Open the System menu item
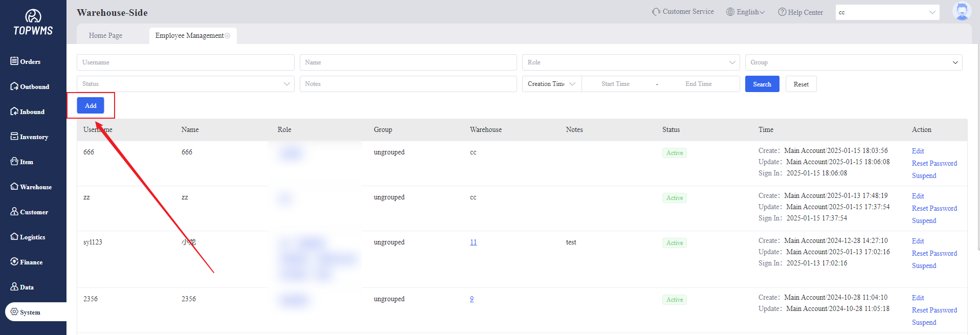980x335 pixels. pos(30,312)
